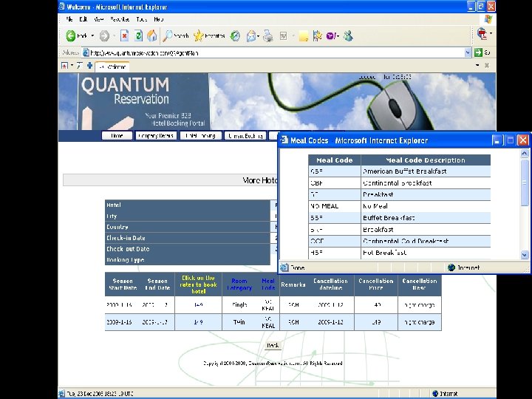Click the Home house icon in toolbar
Screen dimensions: 532x399
click(152, 35)
